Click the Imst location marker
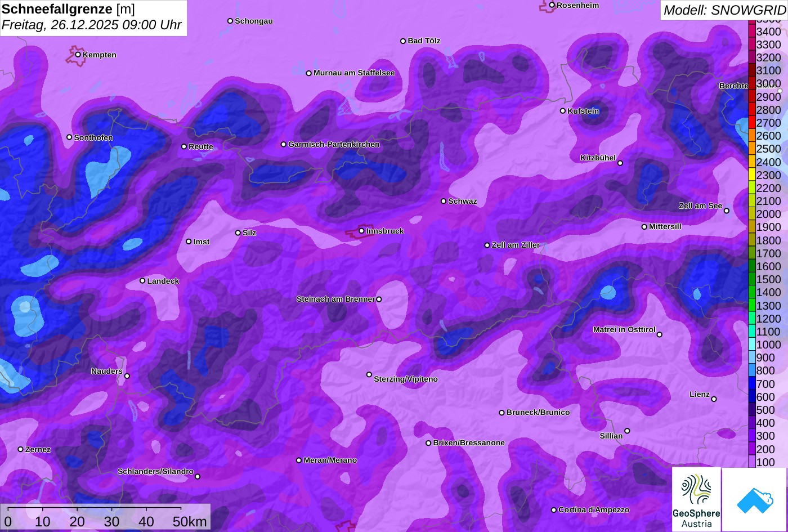Image resolution: width=788 pixels, height=532 pixels. click(x=189, y=242)
